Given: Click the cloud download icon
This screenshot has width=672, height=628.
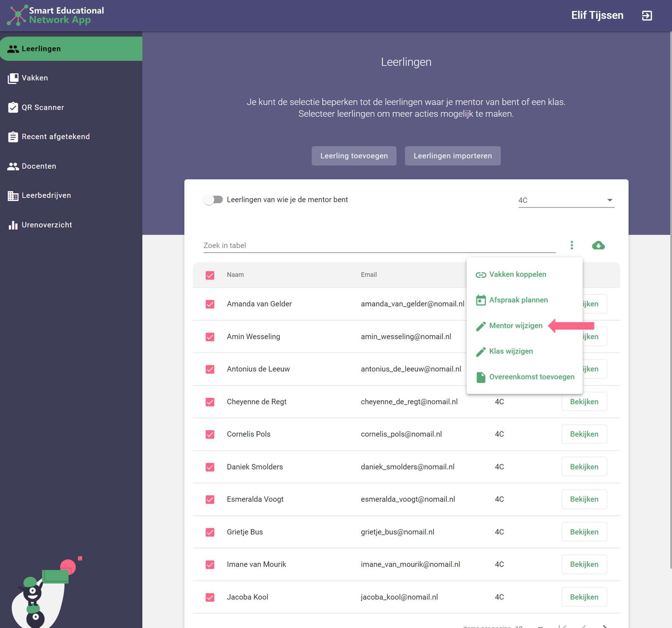Looking at the screenshot, I should click(x=598, y=245).
